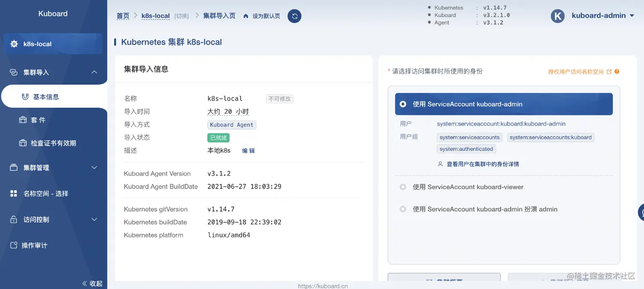Open the kuboard-admin user dropdown arrow
644x289 pixels.
tap(632, 16)
